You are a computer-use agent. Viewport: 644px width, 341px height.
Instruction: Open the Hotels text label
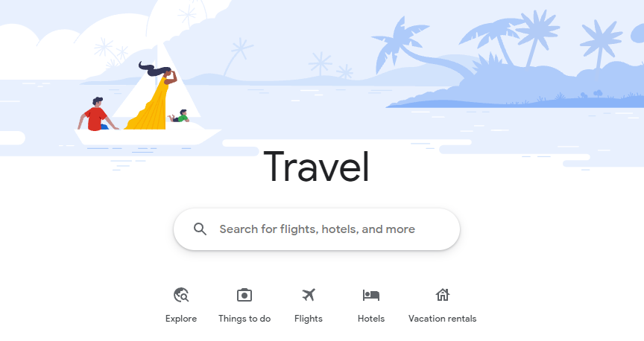tap(371, 319)
